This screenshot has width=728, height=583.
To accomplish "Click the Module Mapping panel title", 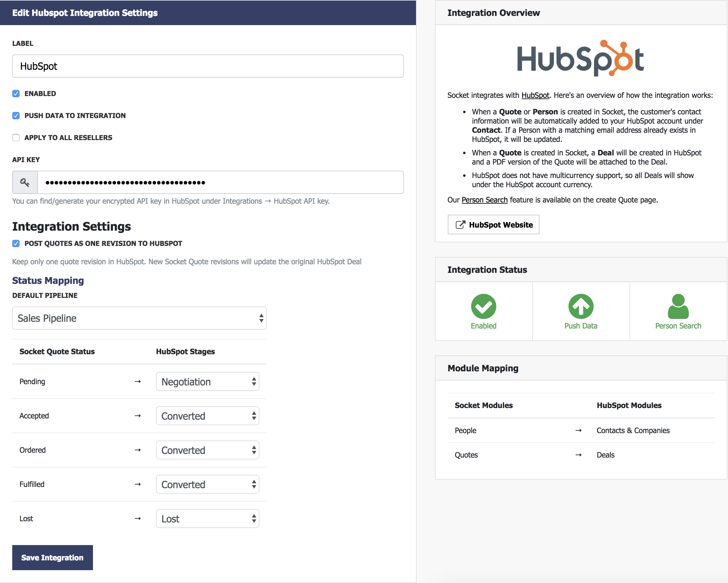I will 483,368.
